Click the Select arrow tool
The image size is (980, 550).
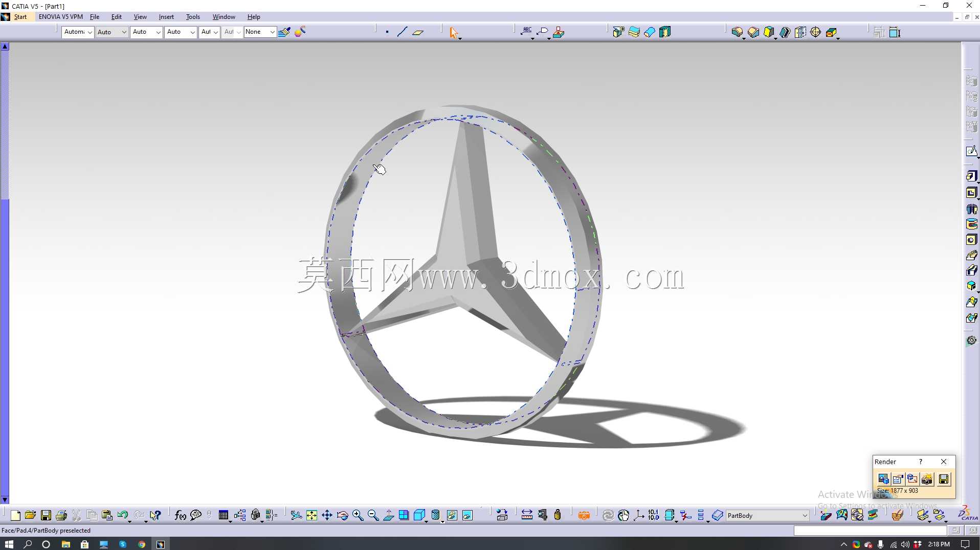[453, 32]
